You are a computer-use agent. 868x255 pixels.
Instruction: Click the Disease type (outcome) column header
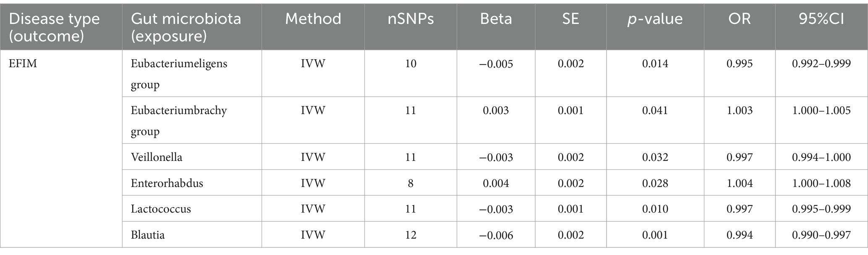55,27
